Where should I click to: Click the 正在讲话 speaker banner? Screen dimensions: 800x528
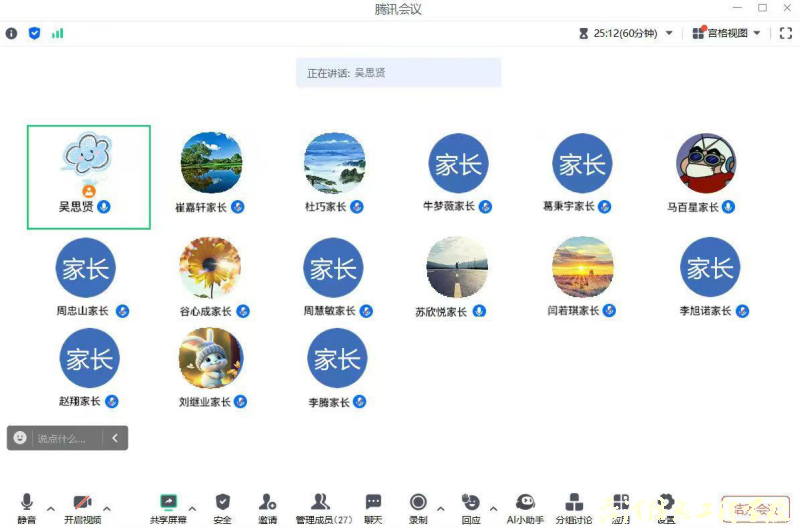398,73
